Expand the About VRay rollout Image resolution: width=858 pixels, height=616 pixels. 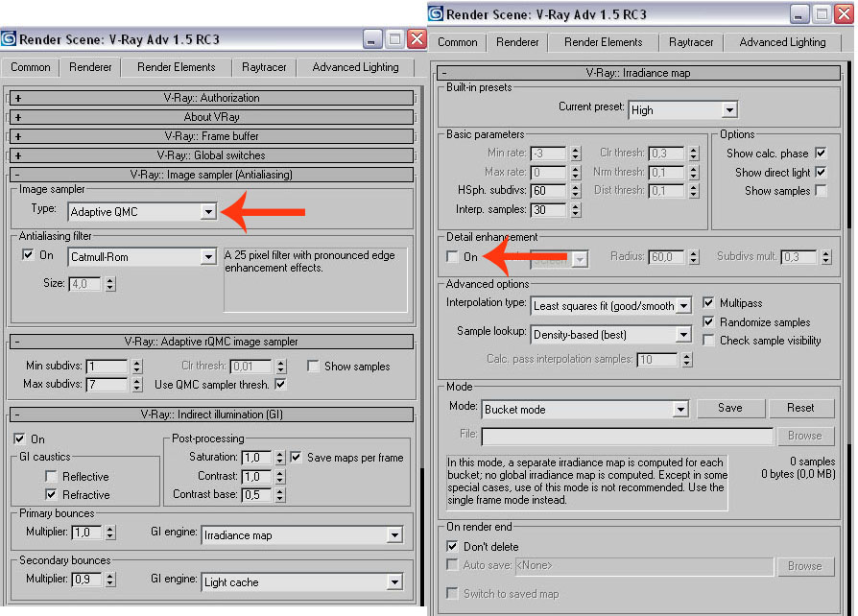[x=211, y=117]
